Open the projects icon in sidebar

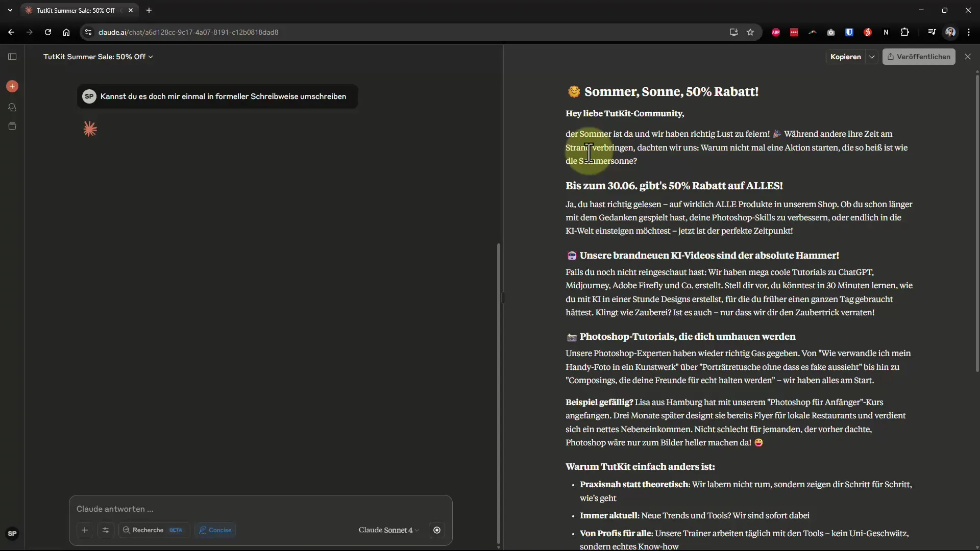[x=12, y=126]
